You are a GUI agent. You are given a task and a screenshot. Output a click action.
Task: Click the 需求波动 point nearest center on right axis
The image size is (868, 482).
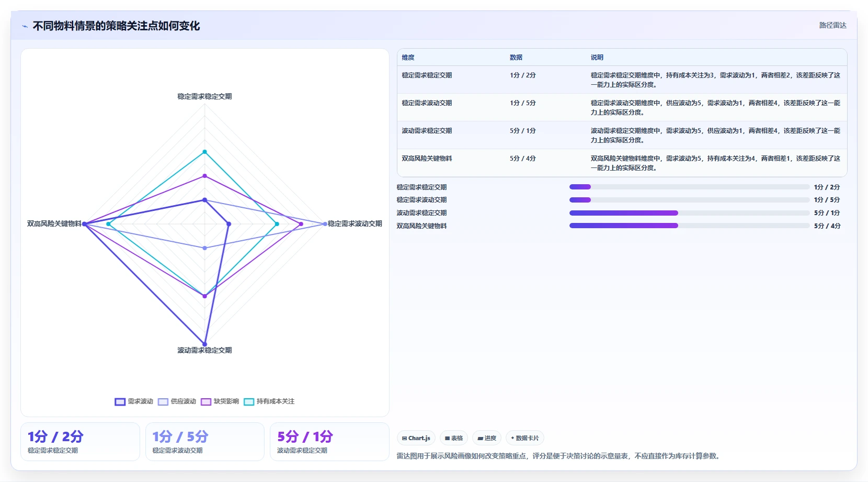point(229,224)
